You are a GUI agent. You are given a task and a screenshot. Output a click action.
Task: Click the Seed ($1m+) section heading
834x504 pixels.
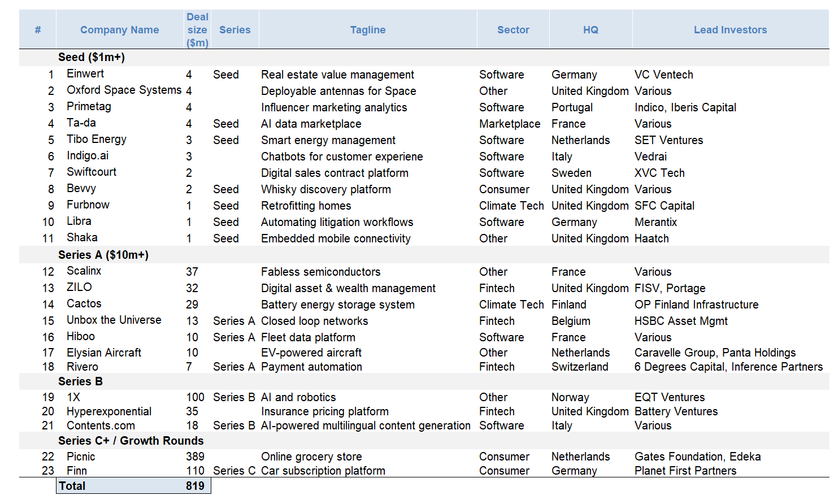pyautogui.click(x=92, y=57)
